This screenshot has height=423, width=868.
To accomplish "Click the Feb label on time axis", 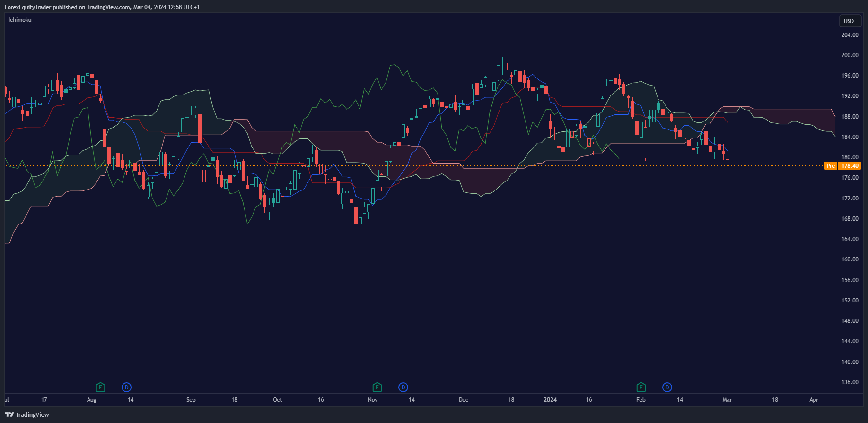I will pyautogui.click(x=641, y=400).
